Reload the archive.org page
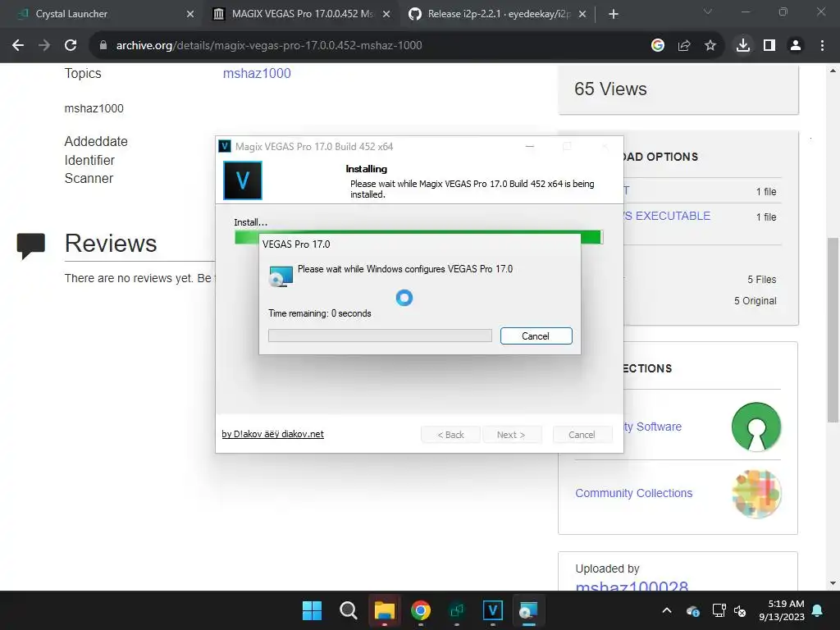This screenshot has height=630, width=840. tap(71, 46)
